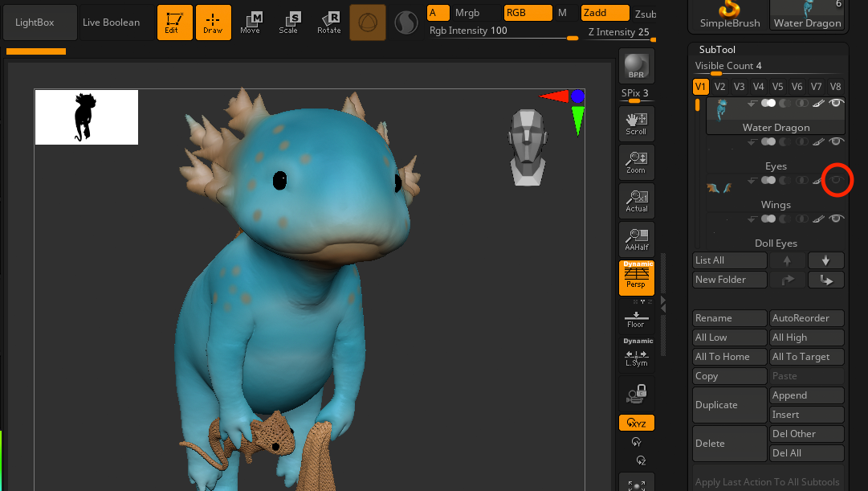The height and width of the screenshot is (491, 868).
Task: Select visibility set V4
Action: [x=758, y=87]
